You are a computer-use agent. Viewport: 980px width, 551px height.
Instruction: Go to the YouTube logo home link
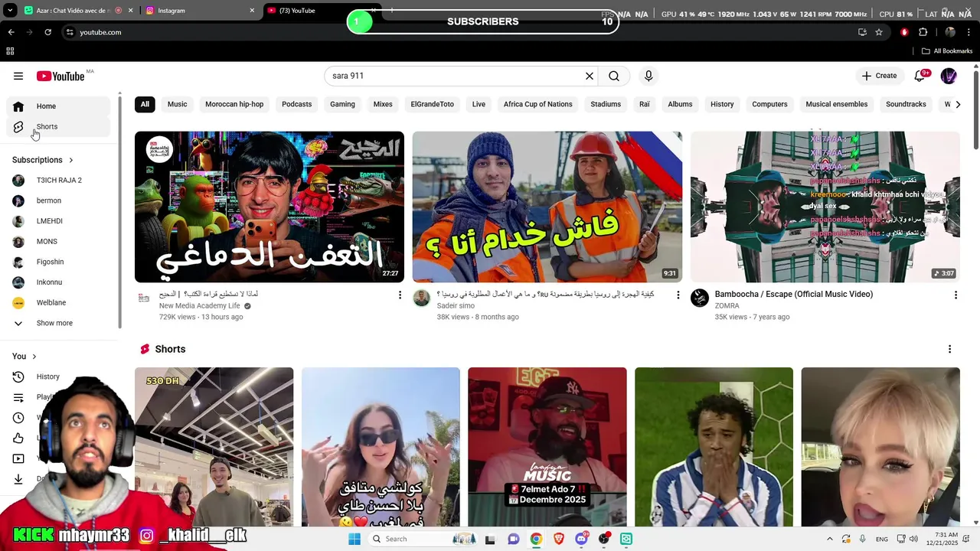60,76
